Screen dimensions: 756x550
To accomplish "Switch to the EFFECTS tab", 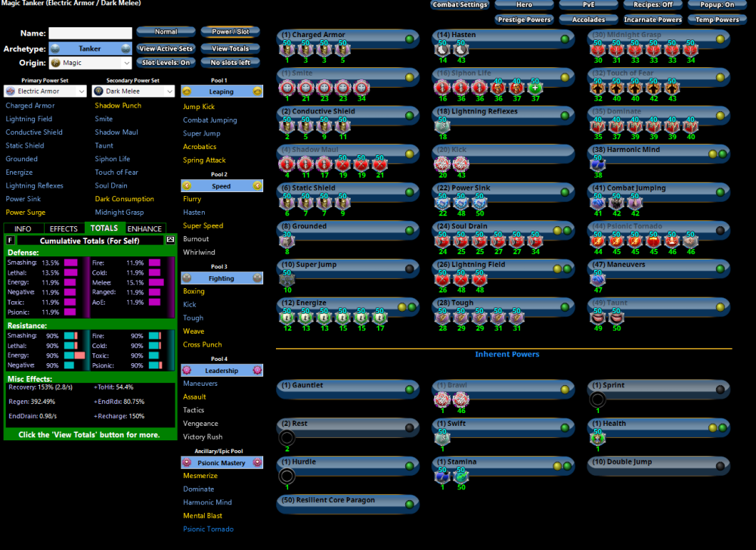I will coord(64,228).
